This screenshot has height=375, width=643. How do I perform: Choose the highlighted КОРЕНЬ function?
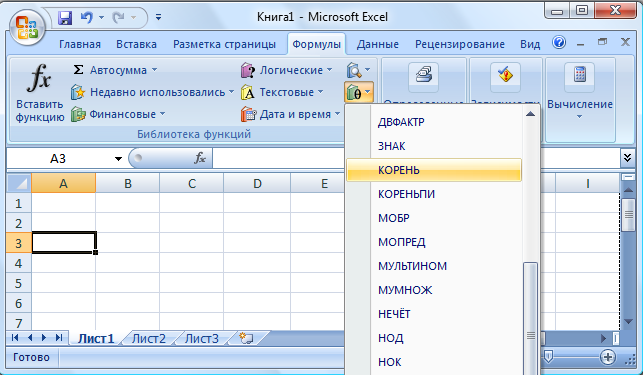click(434, 170)
